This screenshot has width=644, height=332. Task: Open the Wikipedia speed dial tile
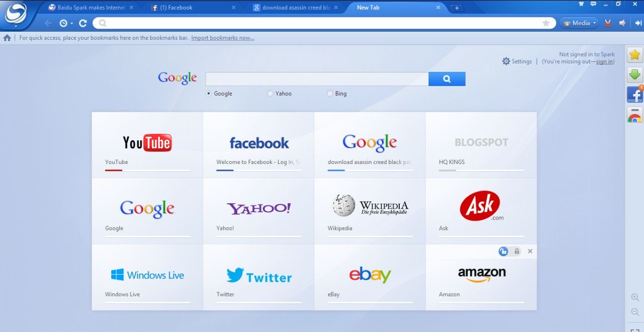pos(370,211)
